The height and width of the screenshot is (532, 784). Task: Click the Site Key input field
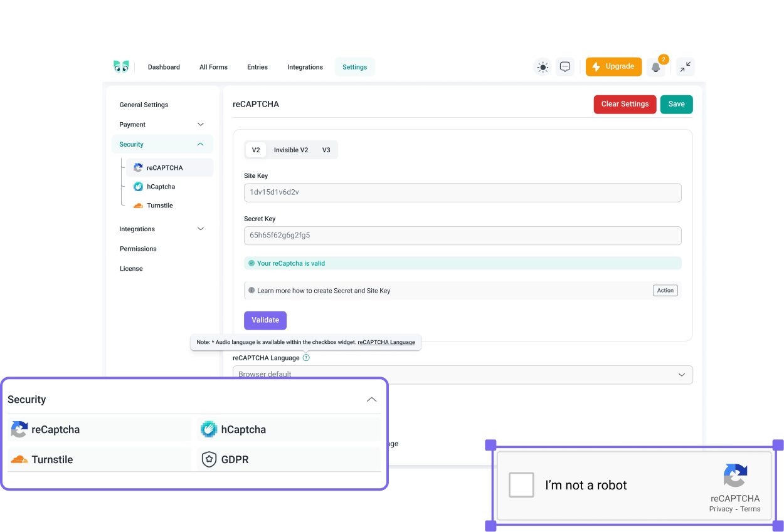click(x=463, y=192)
